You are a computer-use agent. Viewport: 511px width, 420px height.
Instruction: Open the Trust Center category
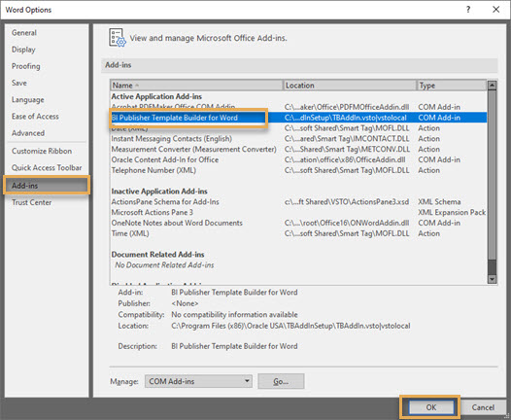pyautogui.click(x=32, y=202)
